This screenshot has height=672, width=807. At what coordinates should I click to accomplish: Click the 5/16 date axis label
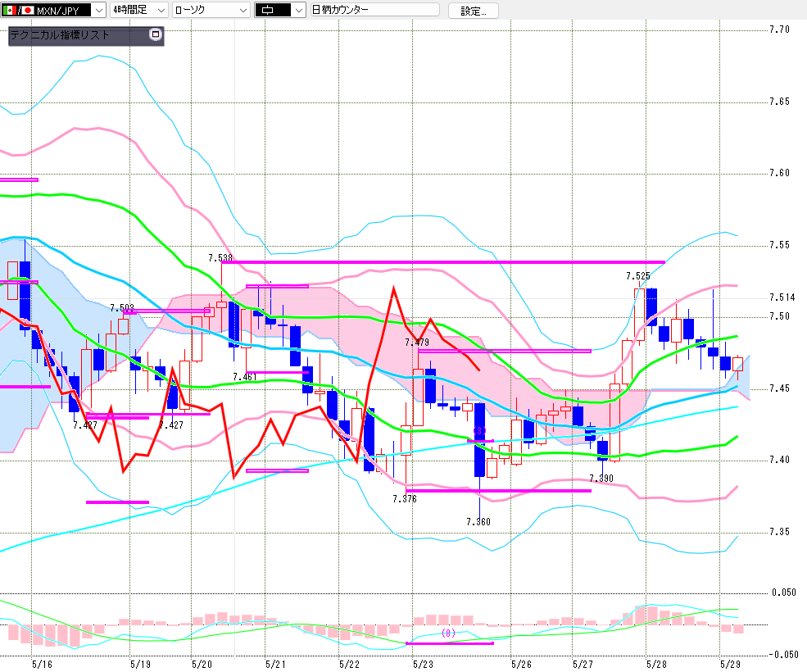point(43,664)
